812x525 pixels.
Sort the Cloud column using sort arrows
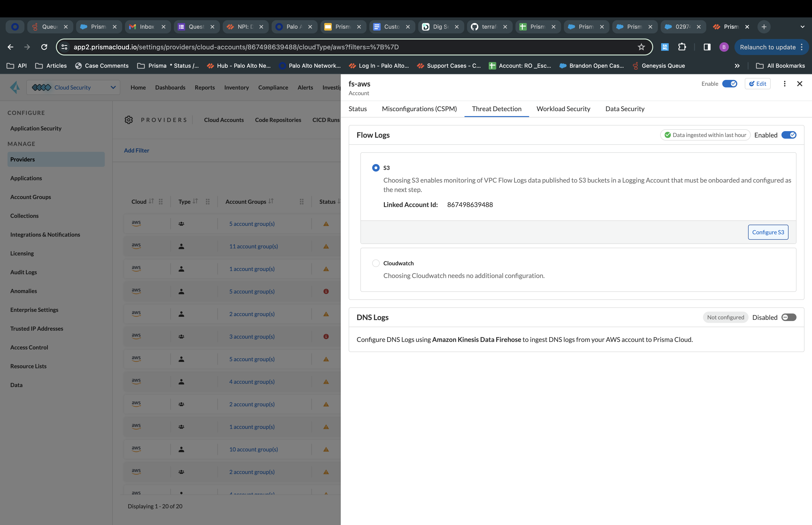tap(151, 201)
